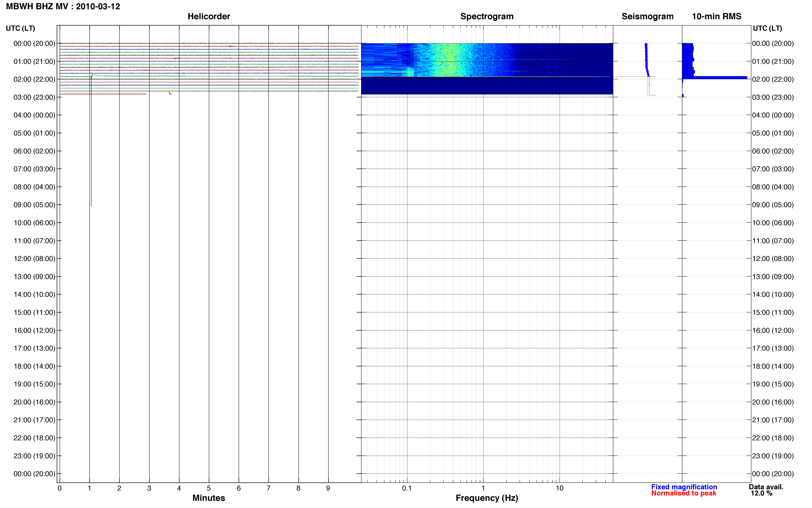
Task: Click the bottom '00:00 (20:00)' label on the left axis
Action: (34, 474)
